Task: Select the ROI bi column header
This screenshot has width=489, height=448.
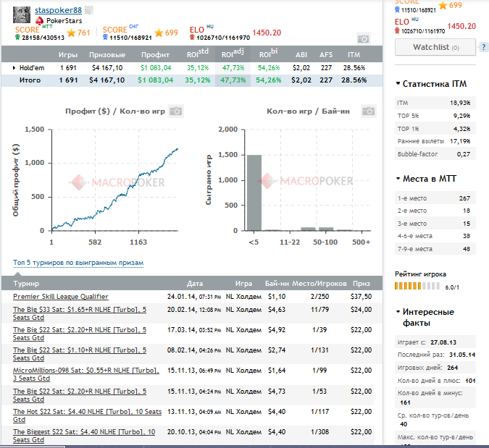Action: point(268,54)
